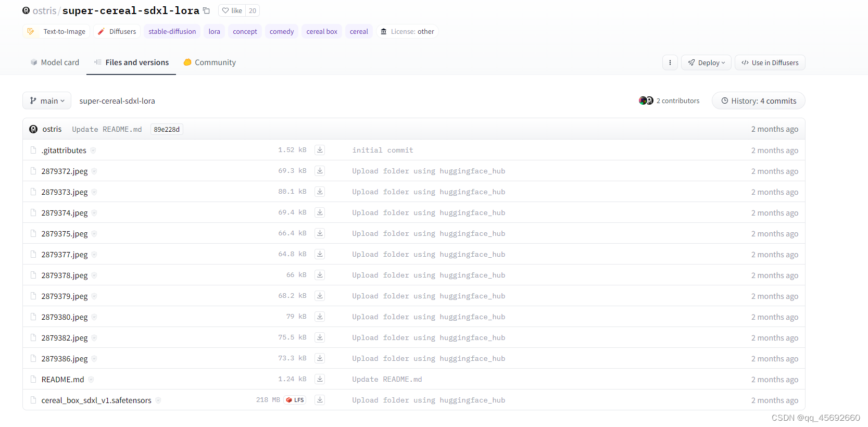Image resolution: width=868 pixels, height=427 pixels.
Task: Open History: 4 commits
Action: click(758, 101)
